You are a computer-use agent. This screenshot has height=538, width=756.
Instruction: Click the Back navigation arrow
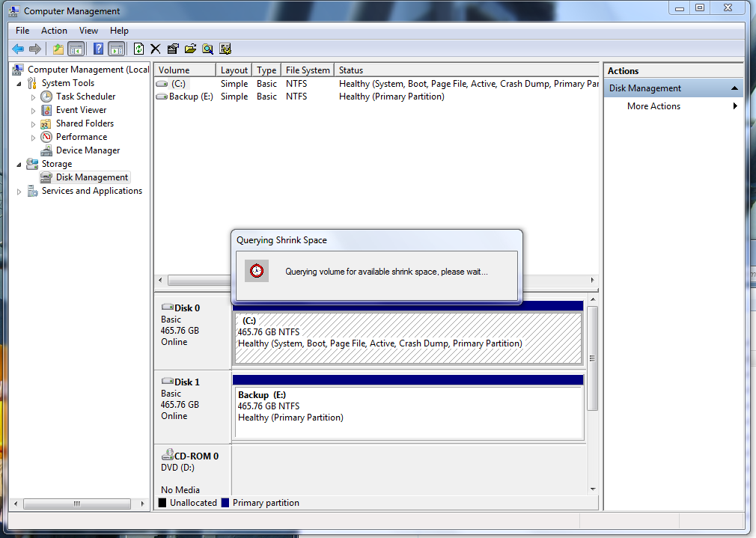click(x=16, y=49)
